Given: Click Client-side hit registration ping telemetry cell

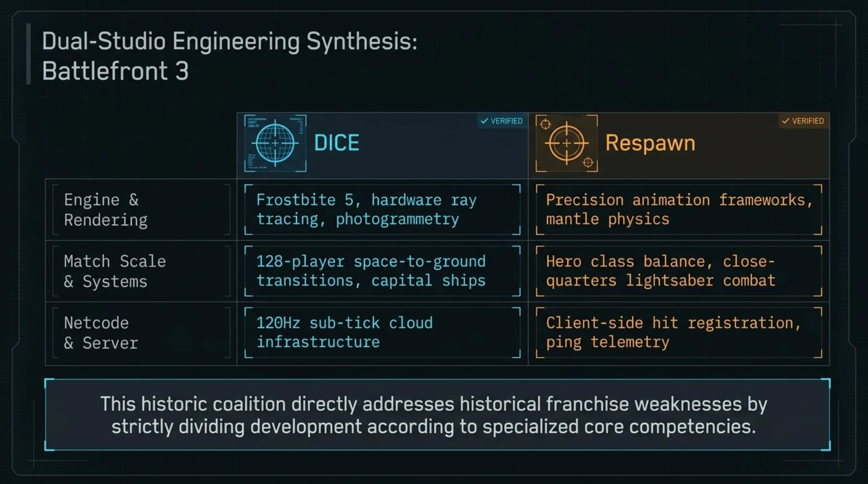Looking at the screenshot, I should click(x=679, y=333).
